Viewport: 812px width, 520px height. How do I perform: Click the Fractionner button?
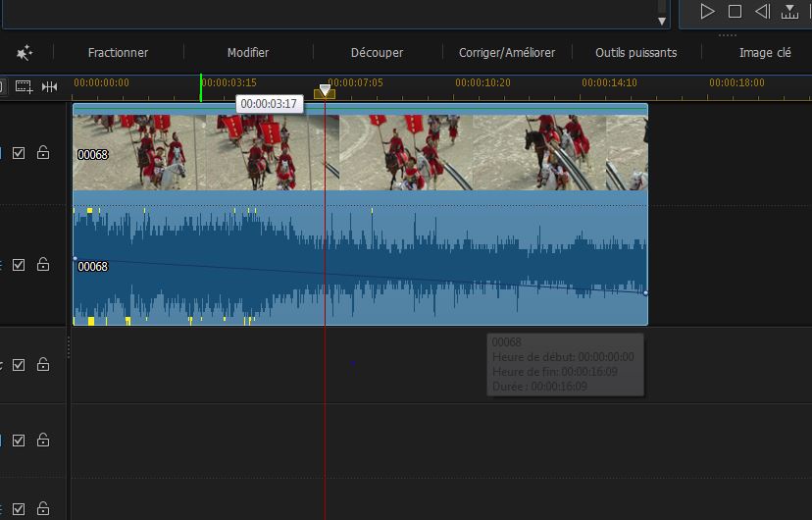118,53
